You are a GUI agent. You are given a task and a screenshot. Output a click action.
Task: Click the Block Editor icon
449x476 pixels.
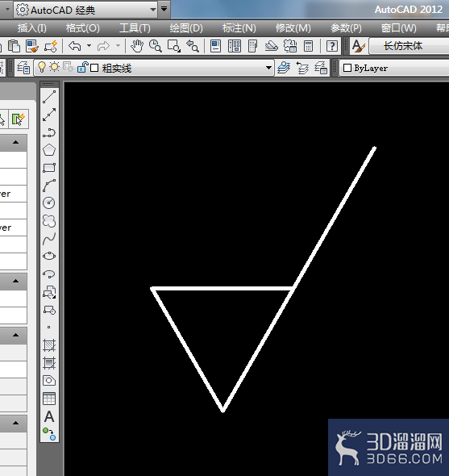point(51,46)
